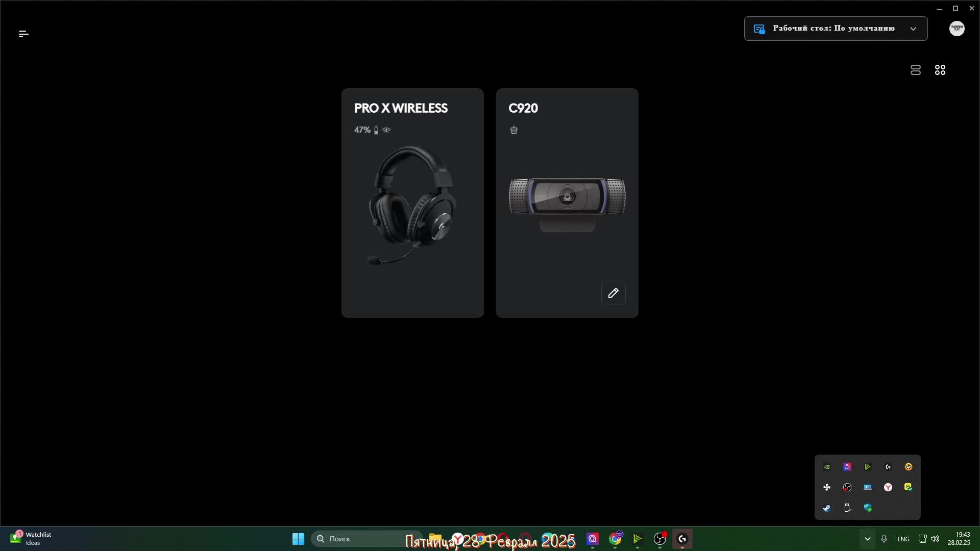The image size is (980, 551).
Task: Open the Windows Start button
Action: click(x=298, y=539)
